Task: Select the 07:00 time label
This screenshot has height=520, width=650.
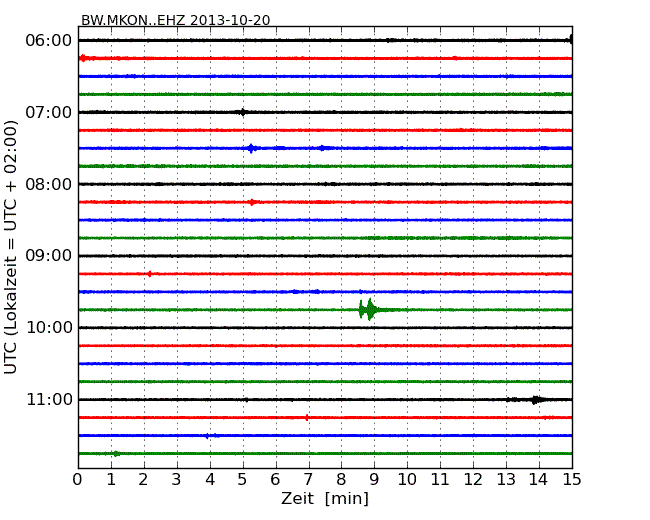Action: pyautogui.click(x=49, y=112)
